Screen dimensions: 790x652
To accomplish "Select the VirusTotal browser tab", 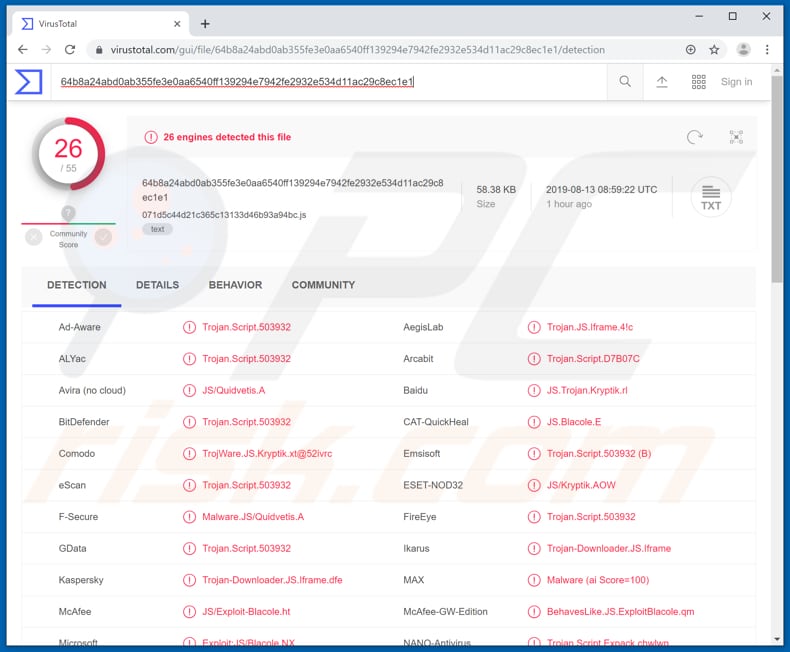I will [101, 24].
